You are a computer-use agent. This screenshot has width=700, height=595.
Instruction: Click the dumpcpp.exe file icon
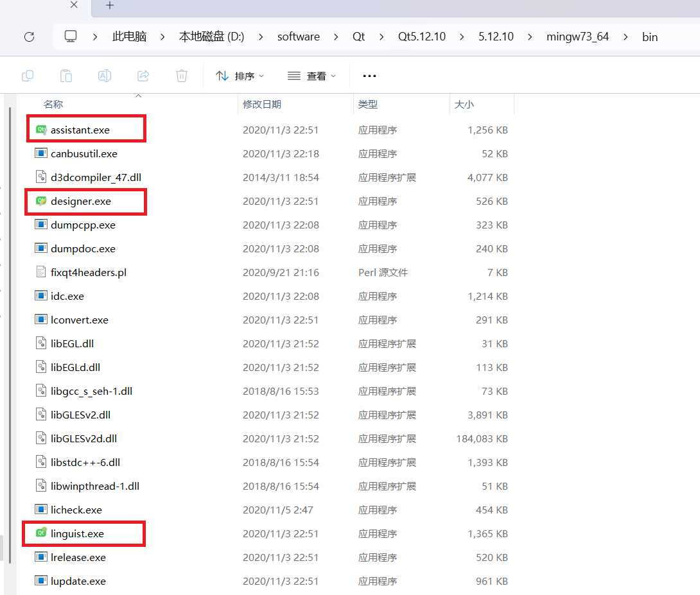point(41,225)
